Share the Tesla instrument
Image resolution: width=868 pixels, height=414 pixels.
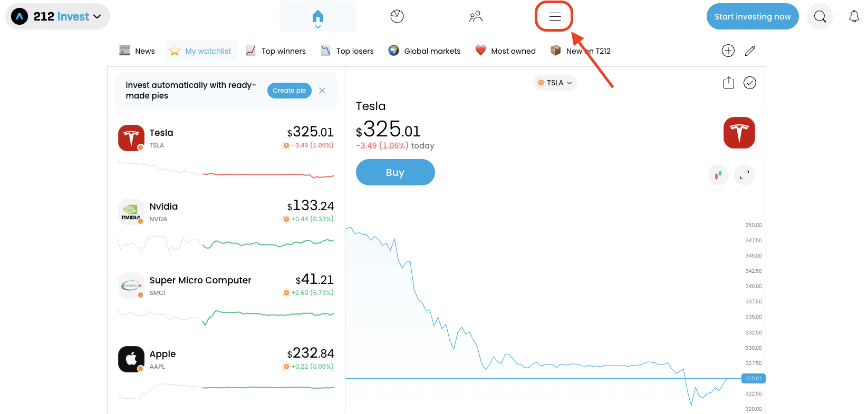click(728, 83)
